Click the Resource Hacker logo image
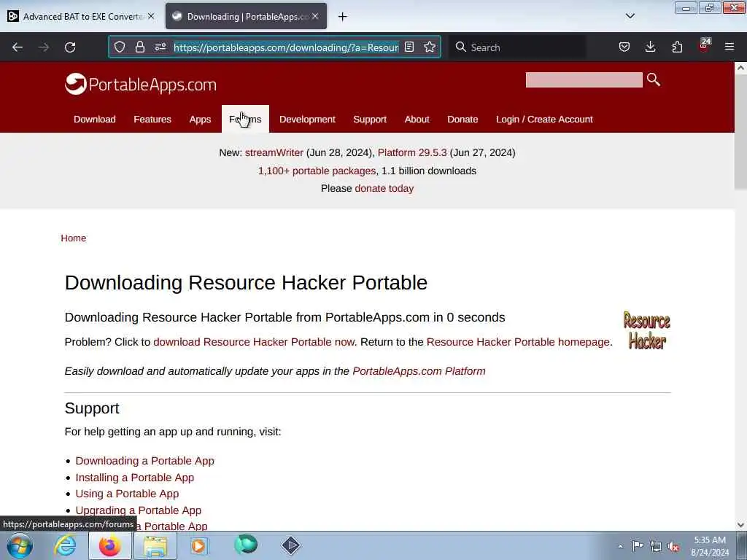 646,330
